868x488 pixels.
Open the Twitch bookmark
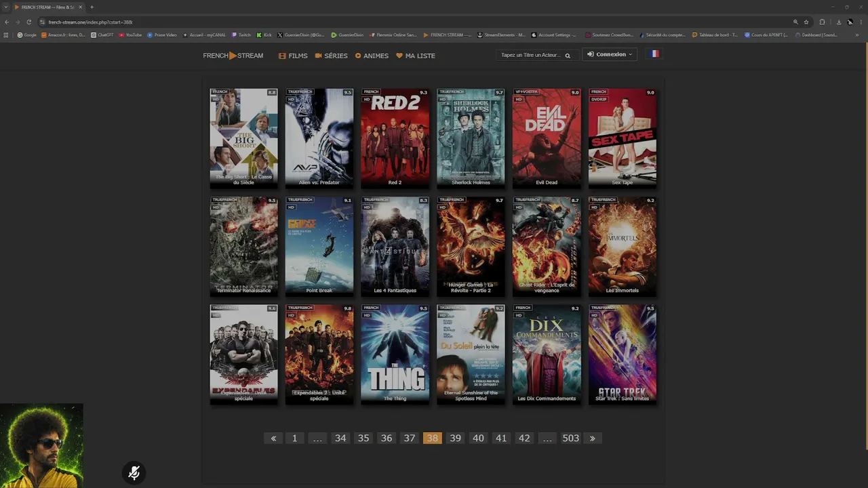coord(241,35)
